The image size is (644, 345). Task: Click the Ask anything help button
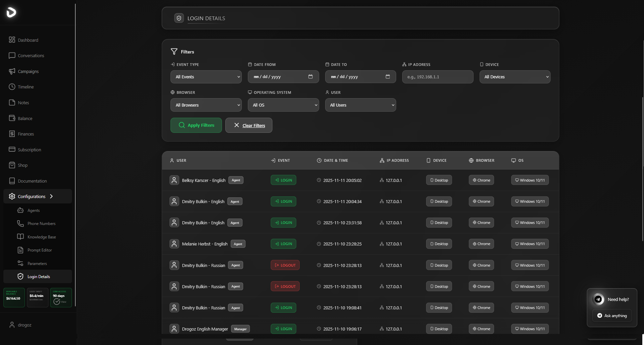pyautogui.click(x=612, y=315)
